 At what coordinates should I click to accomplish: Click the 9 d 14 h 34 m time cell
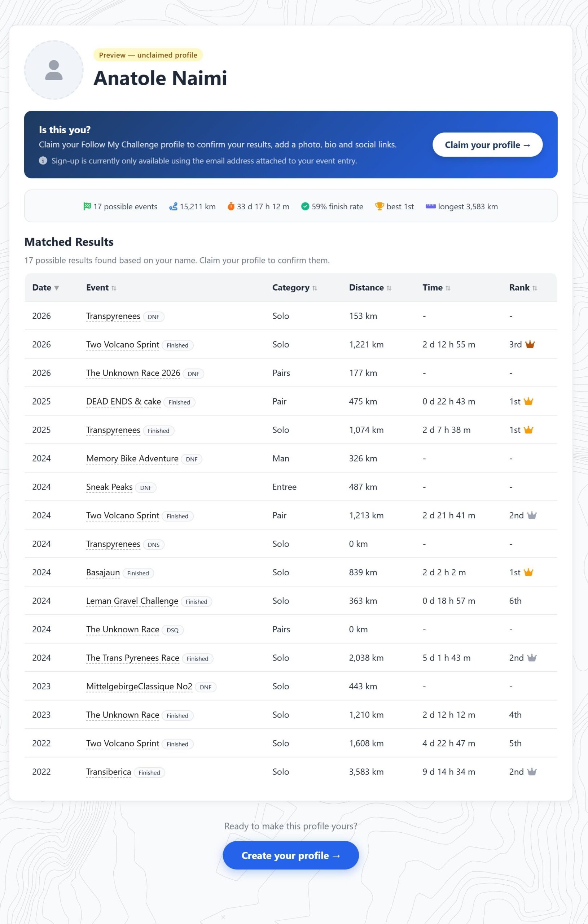coord(448,772)
